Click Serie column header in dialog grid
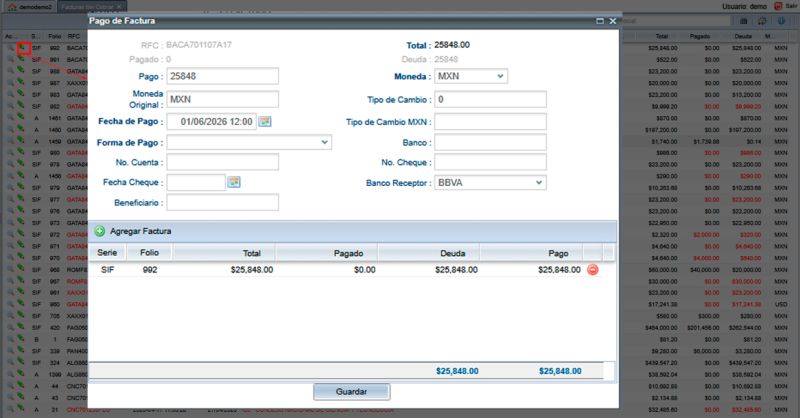 (107, 253)
